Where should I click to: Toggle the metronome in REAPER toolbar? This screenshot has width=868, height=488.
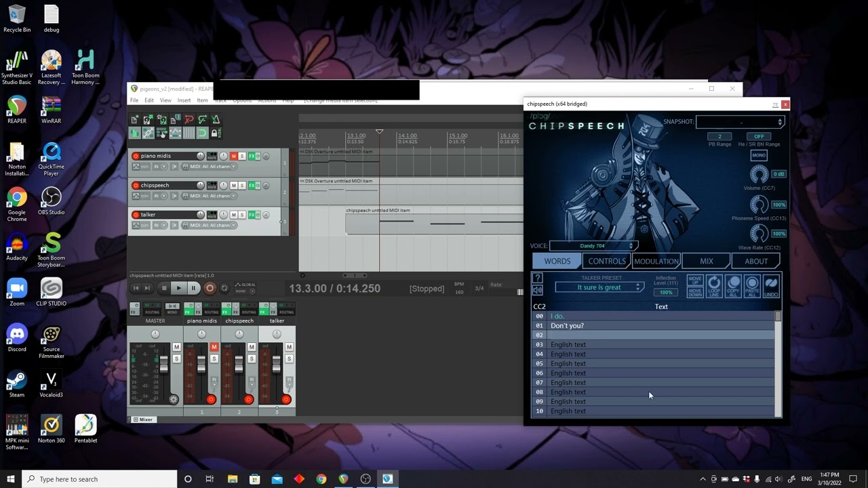coord(216,120)
